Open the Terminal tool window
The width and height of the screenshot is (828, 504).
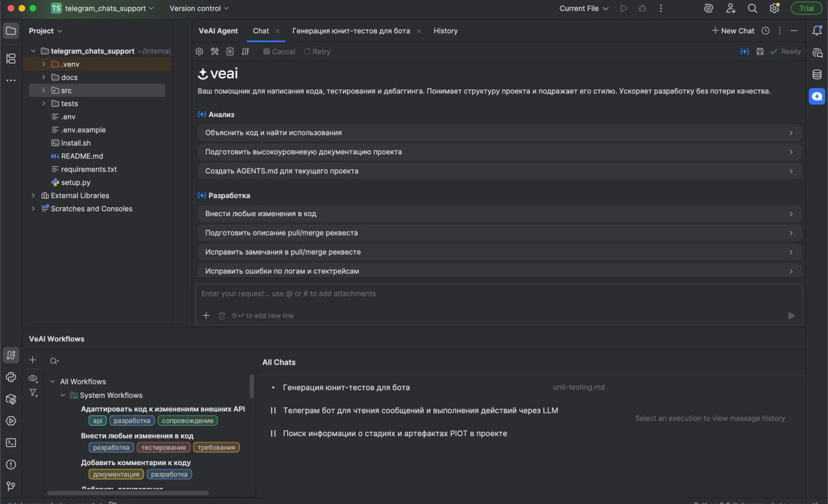(x=10, y=443)
